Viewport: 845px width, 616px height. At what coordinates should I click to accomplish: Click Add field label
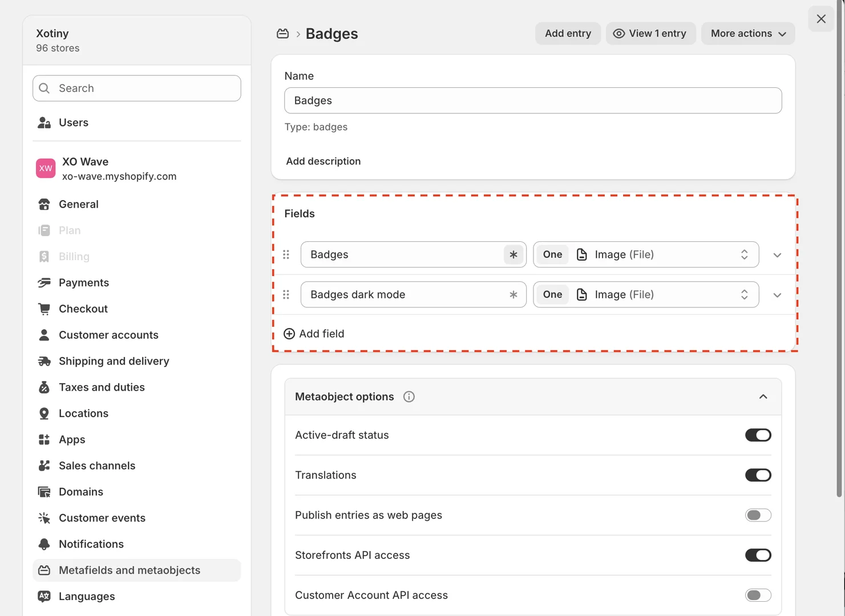322,334
